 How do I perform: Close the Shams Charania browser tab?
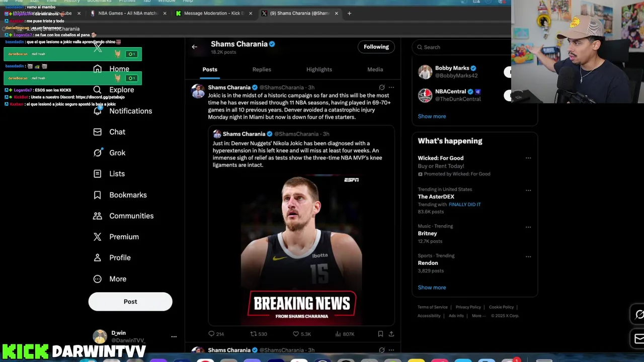pyautogui.click(x=337, y=14)
